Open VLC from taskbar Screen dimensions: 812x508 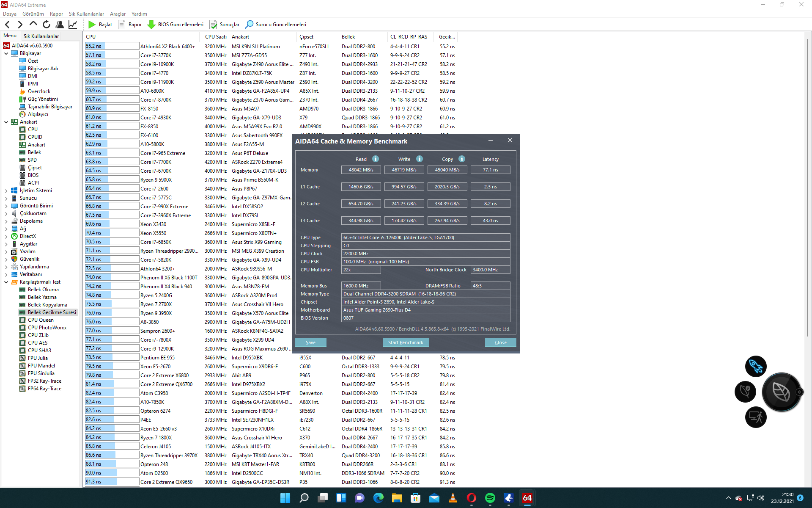(453, 498)
